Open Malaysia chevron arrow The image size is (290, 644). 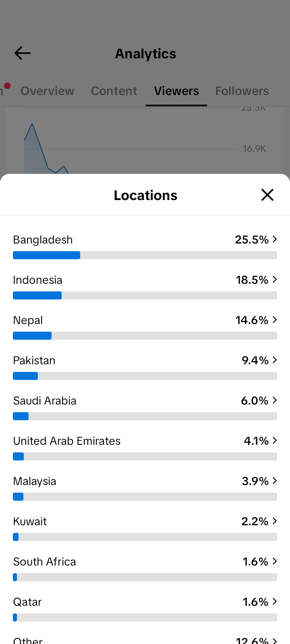point(275,481)
